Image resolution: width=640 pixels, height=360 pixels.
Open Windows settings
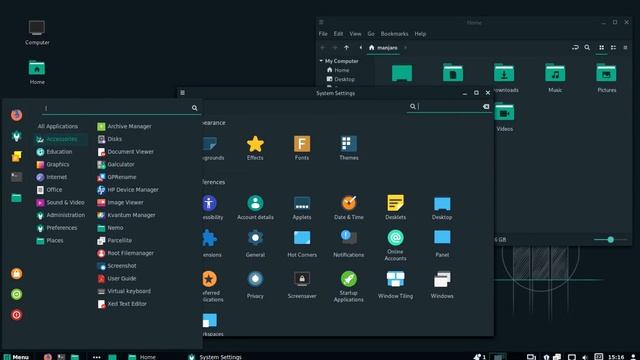(442, 285)
